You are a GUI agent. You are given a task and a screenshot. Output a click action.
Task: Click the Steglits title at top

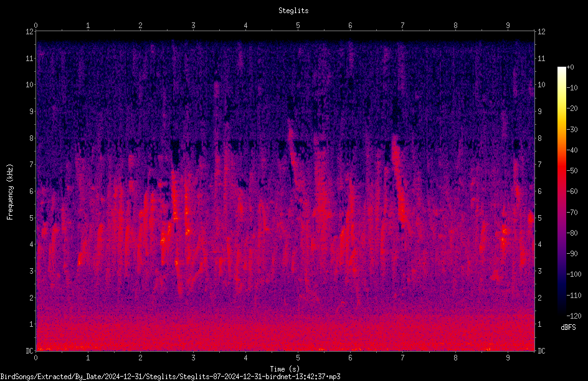point(293,11)
